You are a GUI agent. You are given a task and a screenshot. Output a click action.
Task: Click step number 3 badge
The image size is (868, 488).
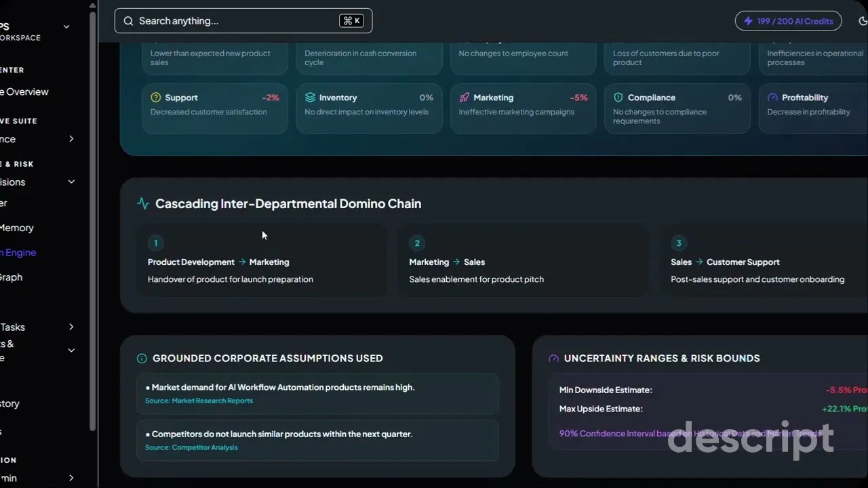(679, 243)
